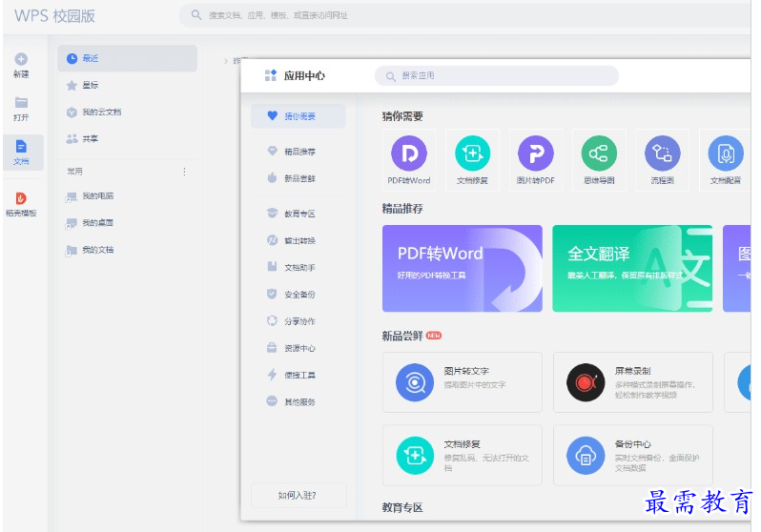
Task: Select the 文档 sidebar icon
Action: click(x=21, y=147)
